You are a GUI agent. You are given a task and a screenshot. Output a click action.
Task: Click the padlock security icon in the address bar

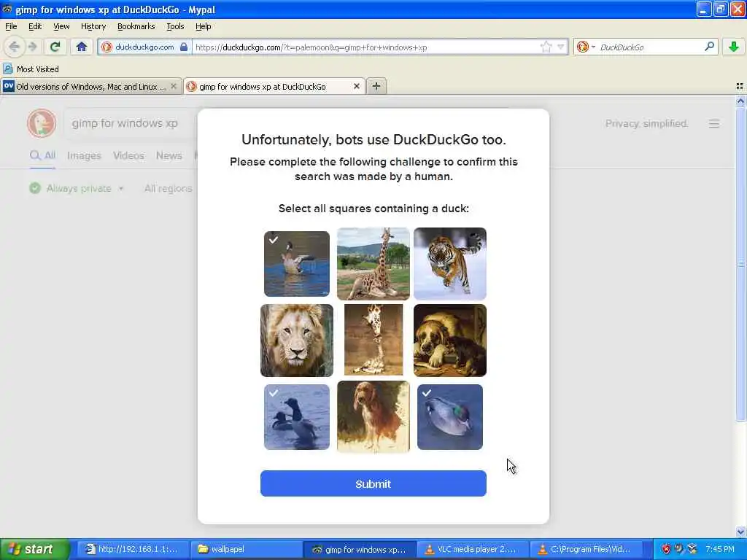coord(183,47)
